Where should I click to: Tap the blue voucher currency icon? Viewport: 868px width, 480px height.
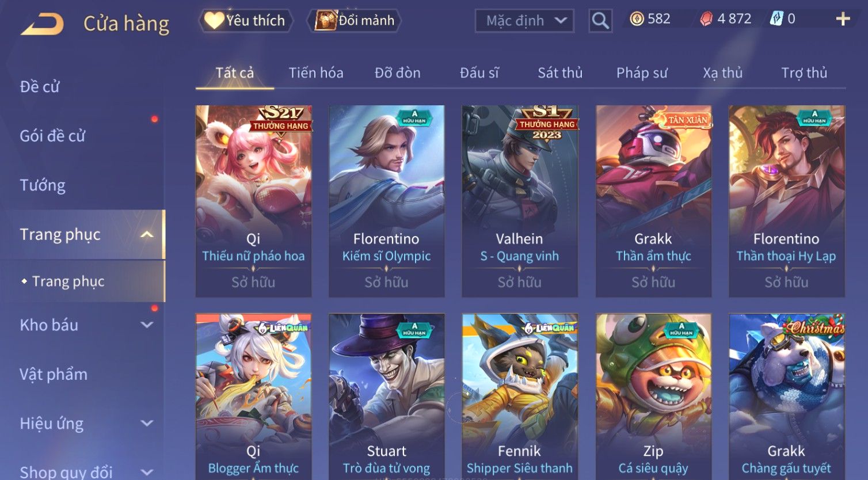[777, 19]
